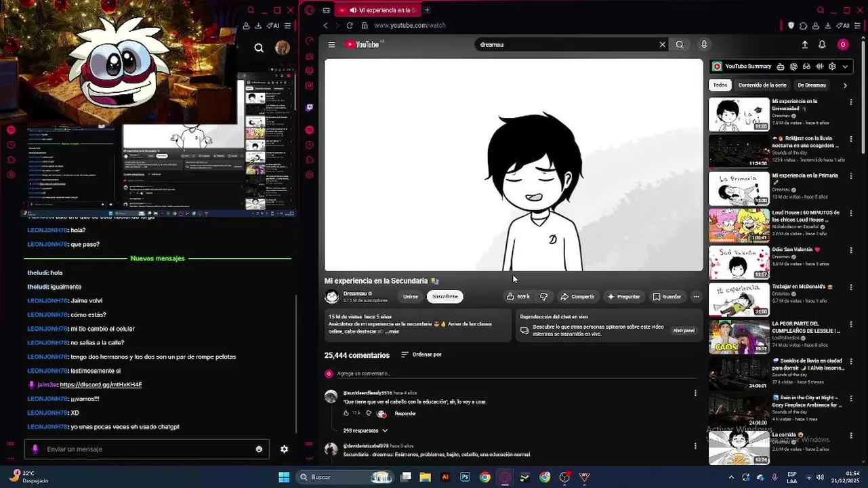Open YouTube notifications bell
This screenshot has height=488, width=868.
click(x=822, y=45)
